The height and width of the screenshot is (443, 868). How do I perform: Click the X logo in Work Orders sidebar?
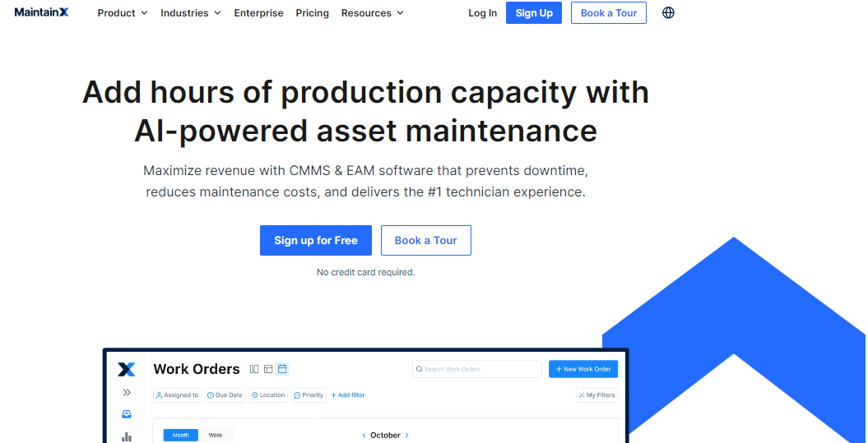tap(126, 370)
